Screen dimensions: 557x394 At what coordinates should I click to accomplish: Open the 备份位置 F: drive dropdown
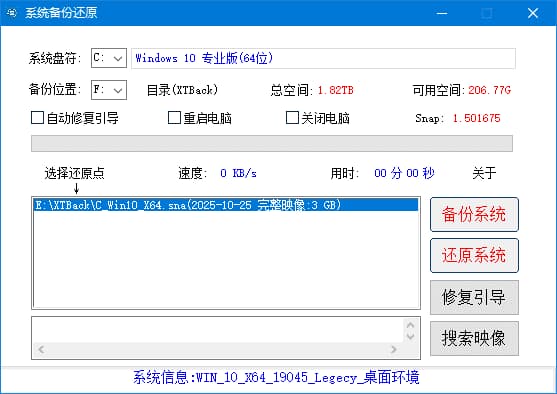[x=109, y=90]
